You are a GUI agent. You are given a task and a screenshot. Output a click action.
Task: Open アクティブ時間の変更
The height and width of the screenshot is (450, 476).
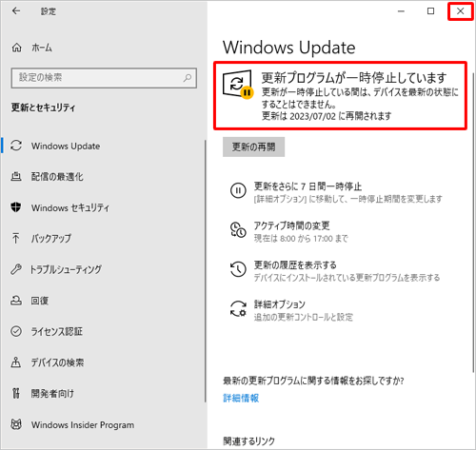click(x=291, y=225)
